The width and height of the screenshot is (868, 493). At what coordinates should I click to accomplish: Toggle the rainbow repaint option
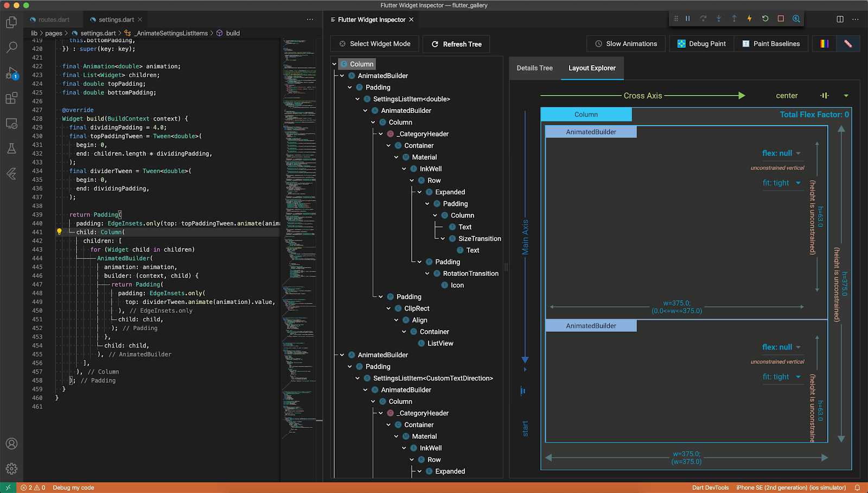pyautogui.click(x=824, y=44)
